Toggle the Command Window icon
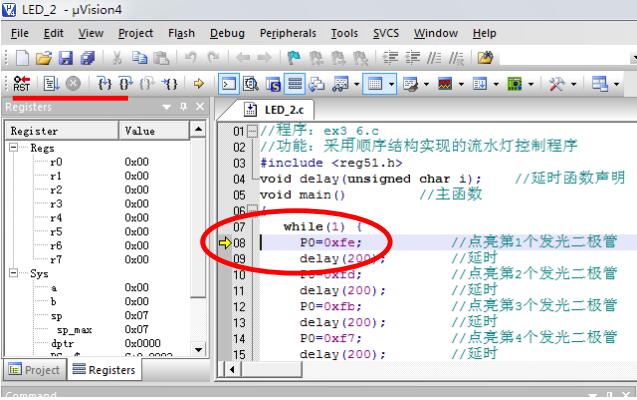The width and height of the screenshot is (637, 400). tap(229, 84)
